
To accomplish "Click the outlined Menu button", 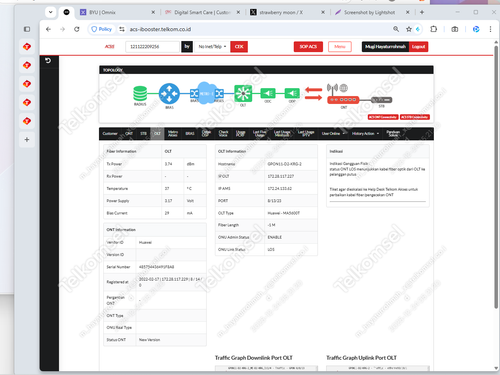I will (340, 47).
